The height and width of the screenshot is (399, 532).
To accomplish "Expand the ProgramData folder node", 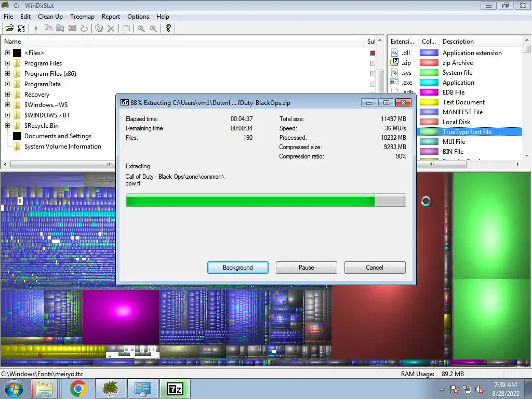I will coord(7,84).
